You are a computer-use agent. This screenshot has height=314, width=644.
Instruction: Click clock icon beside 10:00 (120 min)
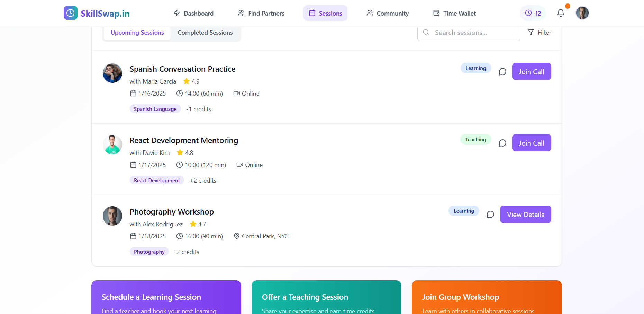[180, 165]
